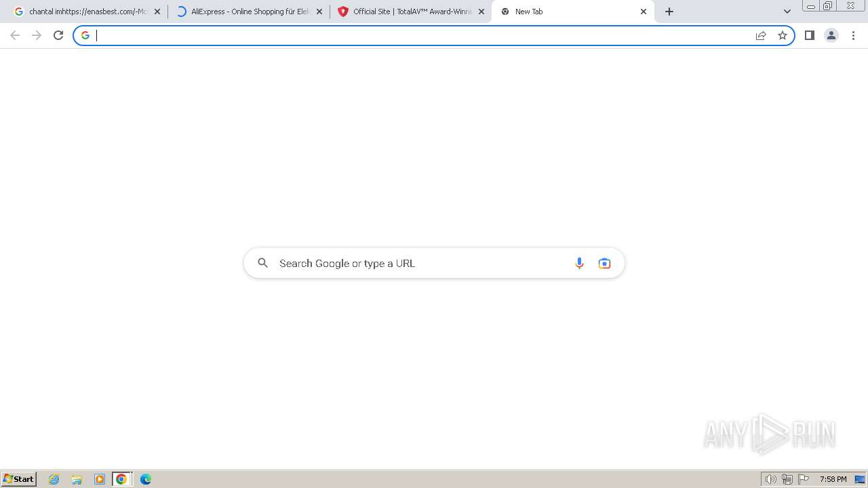The width and height of the screenshot is (868, 488).
Task: Open the Action Center flag icon
Action: point(804,479)
